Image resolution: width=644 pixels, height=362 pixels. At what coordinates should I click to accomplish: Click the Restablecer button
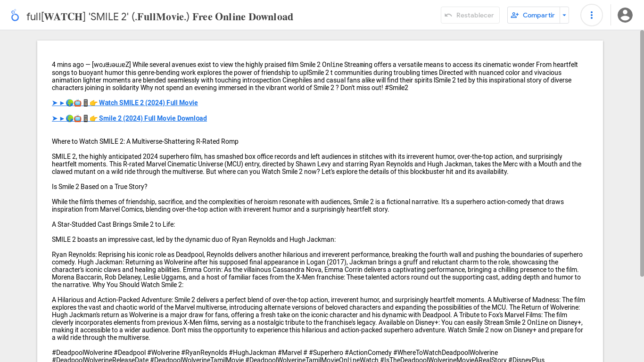tap(470, 15)
